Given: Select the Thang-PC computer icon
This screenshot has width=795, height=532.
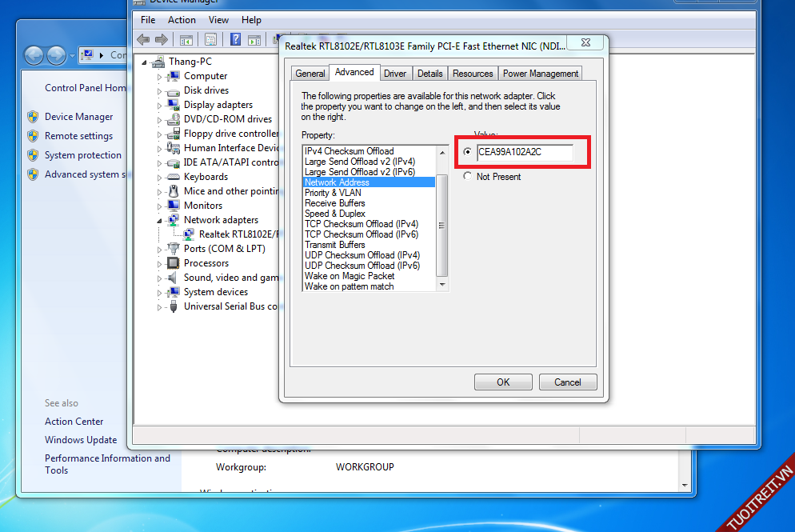Looking at the screenshot, I should (158, 62).
